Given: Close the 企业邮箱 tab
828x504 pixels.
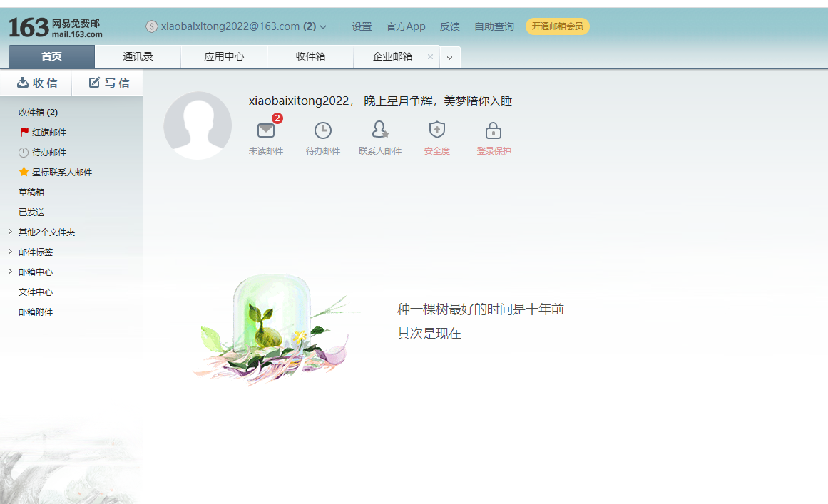Looking at the screenshot, I should [430, 56].
